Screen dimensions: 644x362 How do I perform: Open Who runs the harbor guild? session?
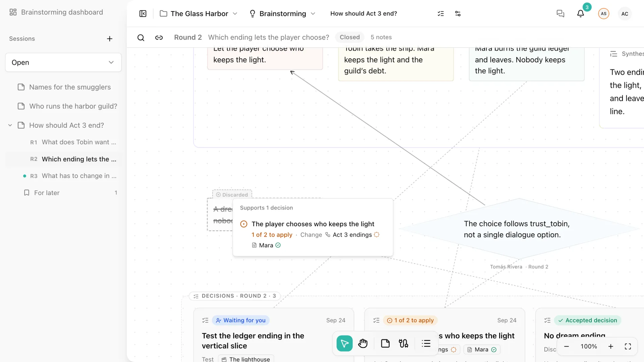(64, 106)
